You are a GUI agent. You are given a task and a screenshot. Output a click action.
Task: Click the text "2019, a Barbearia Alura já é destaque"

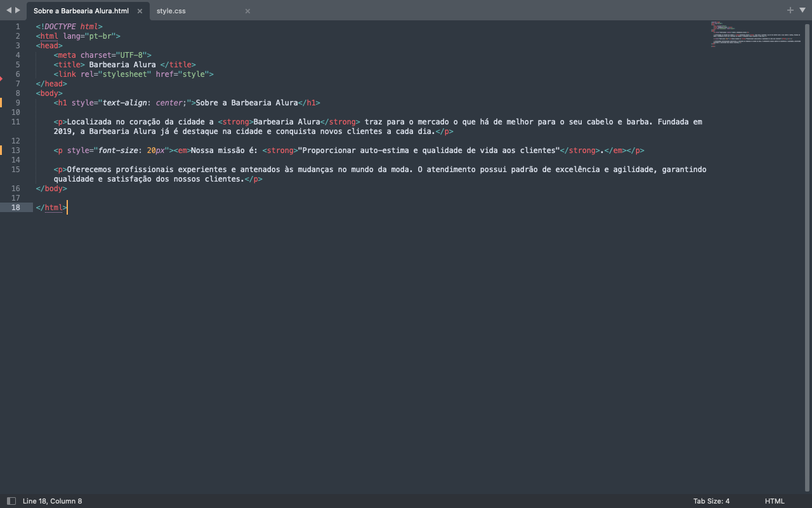pos(136,131)
